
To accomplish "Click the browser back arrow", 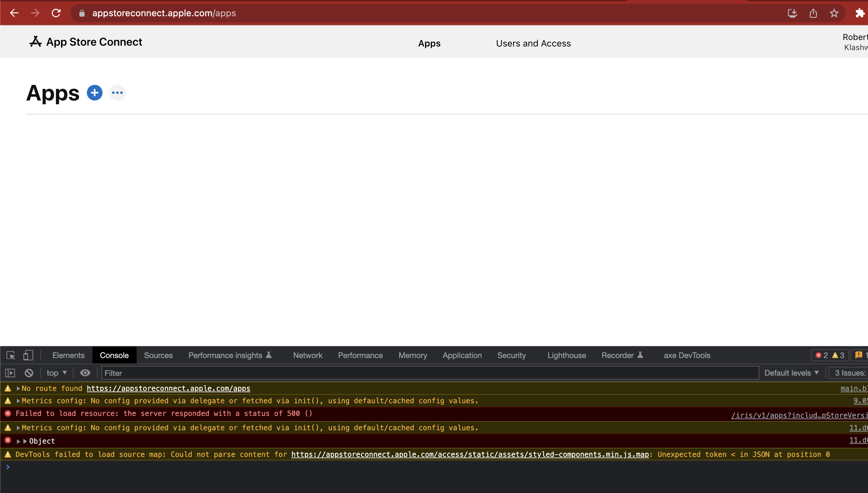I will point(14,13).
